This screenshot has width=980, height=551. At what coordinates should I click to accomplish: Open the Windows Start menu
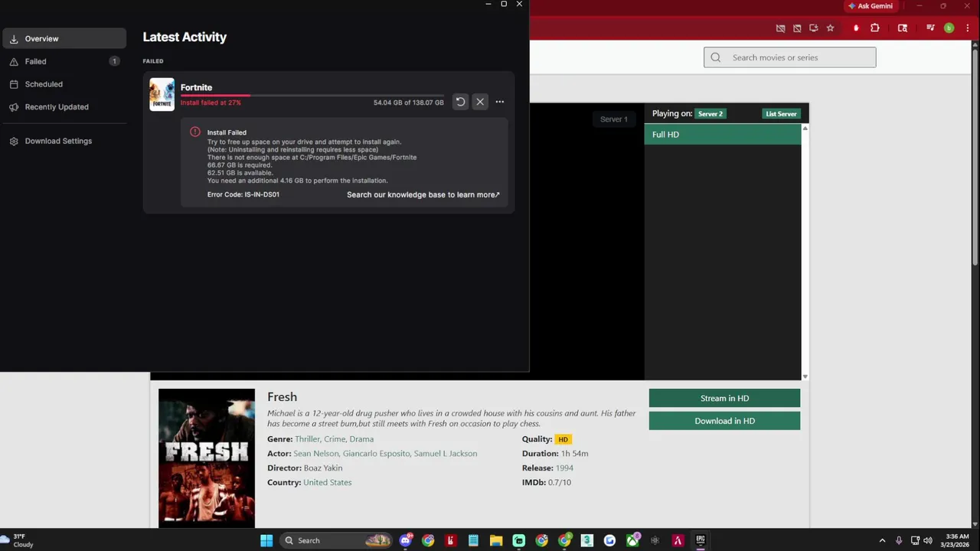(x=266, y=540)
